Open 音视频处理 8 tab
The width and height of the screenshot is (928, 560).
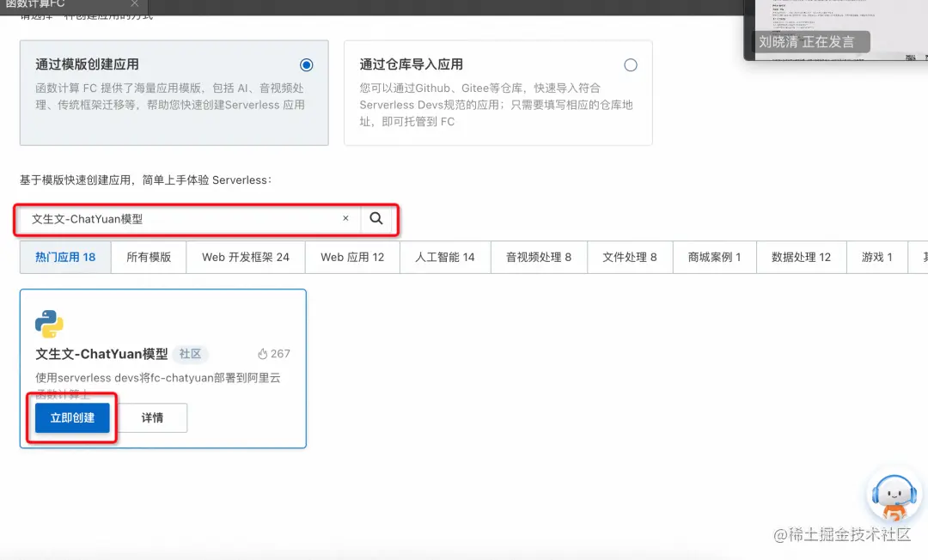pos(539,257)
